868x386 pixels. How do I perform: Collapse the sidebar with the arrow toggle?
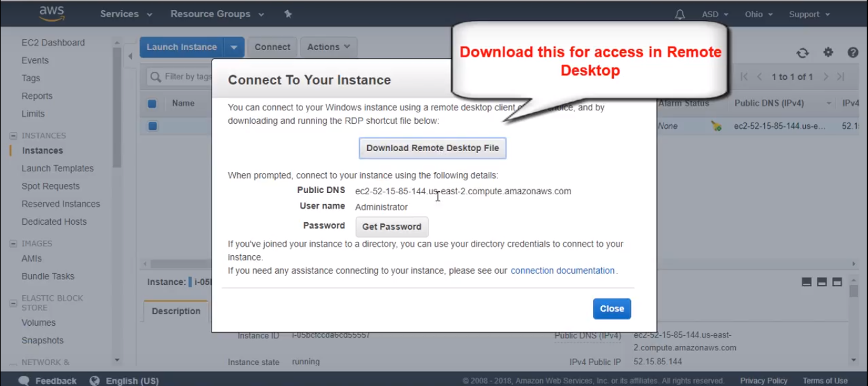pos(130,56)
